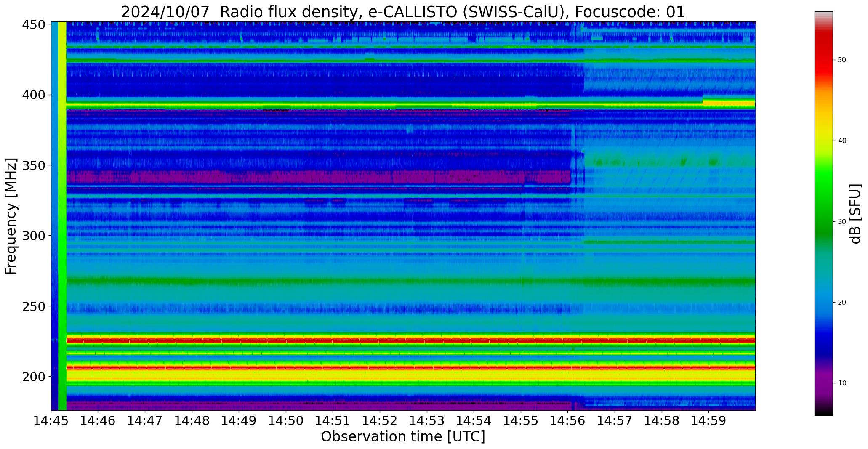Click the 400 MHz frequency tick label
Viewport: 868px width, 449px height.
click(34, 95)
